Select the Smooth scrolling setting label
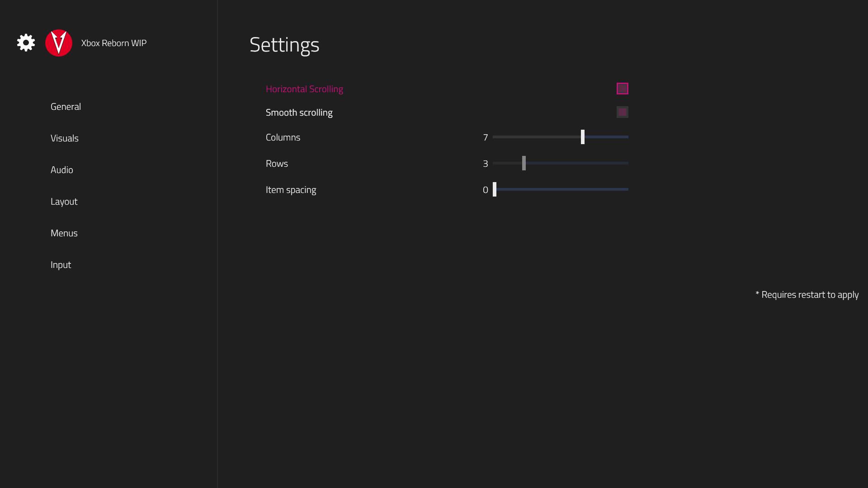The height and width of the screenshot is (488, 868). 299,113
